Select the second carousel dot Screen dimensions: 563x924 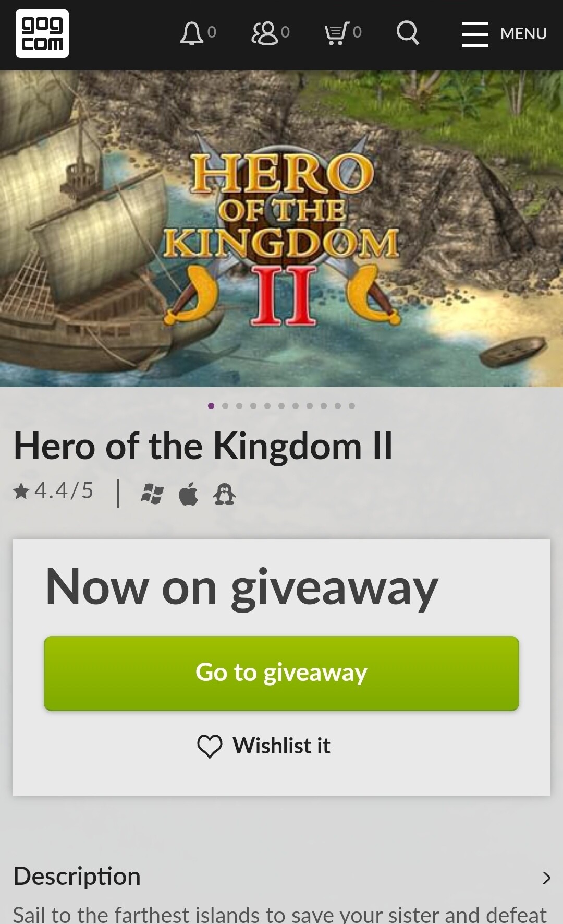tap(225, 406)
